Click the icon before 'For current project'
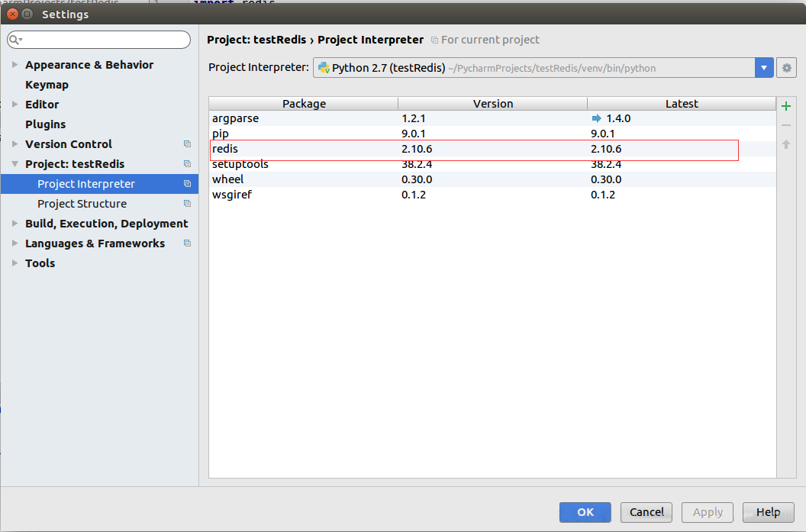The width and height of the screenshot is (806, 532). click(x=434, y=40)
